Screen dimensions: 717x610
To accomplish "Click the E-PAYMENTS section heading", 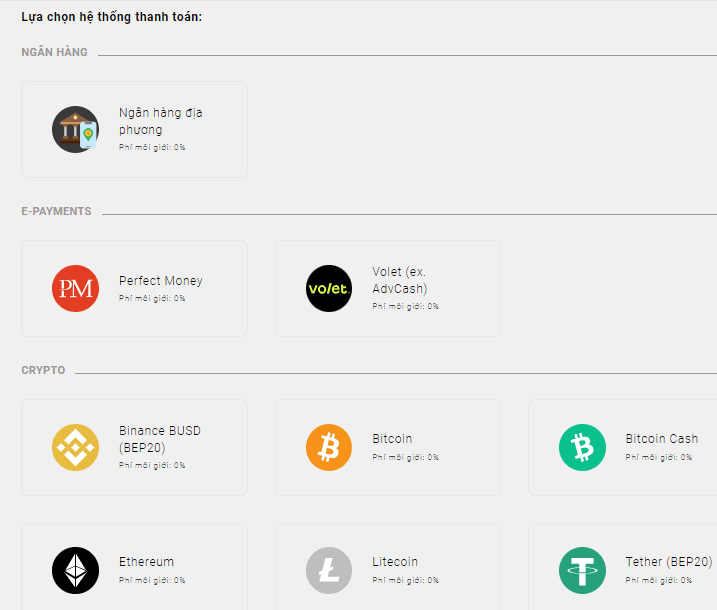I will (x=56, y=211).
